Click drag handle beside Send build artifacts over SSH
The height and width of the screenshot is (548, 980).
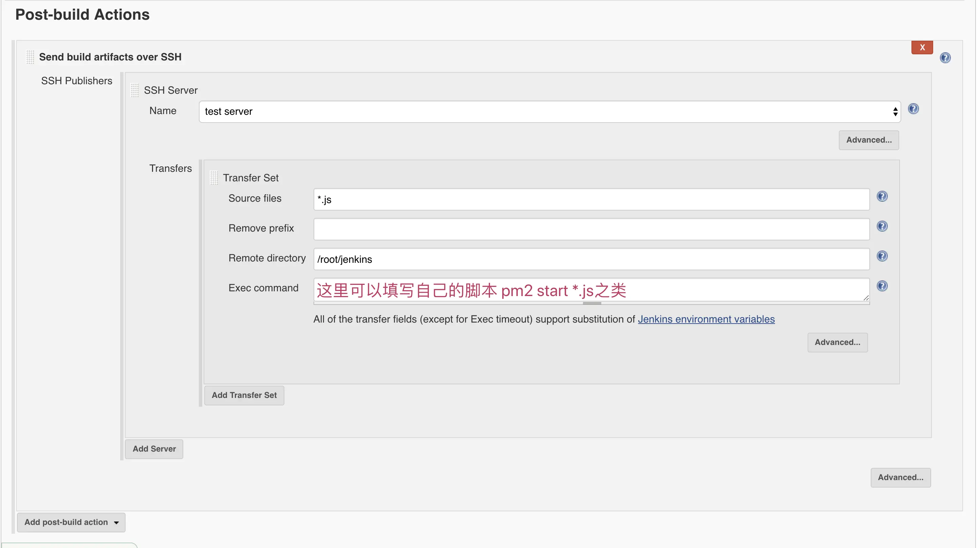coord(30,57)
